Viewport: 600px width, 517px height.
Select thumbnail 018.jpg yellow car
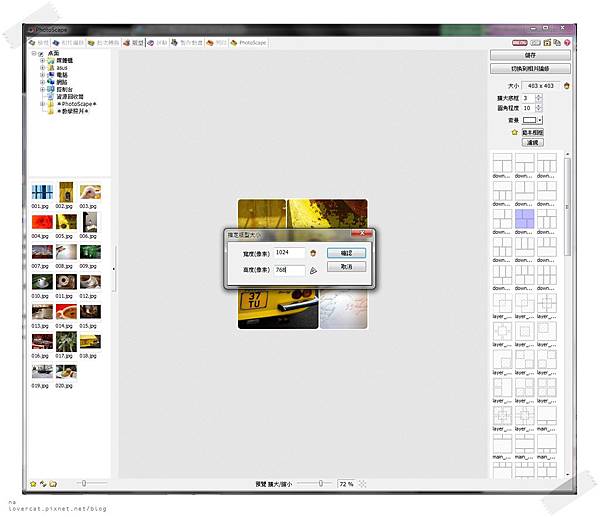tap(90, 342)
